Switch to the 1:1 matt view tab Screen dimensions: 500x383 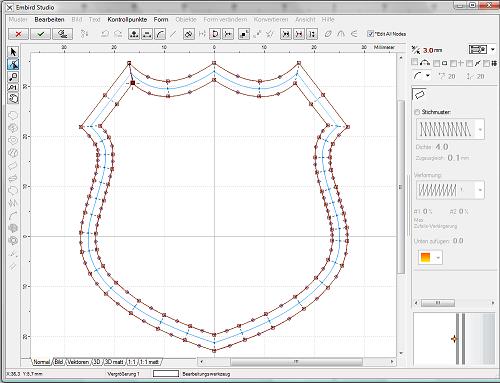click(150, 362)
